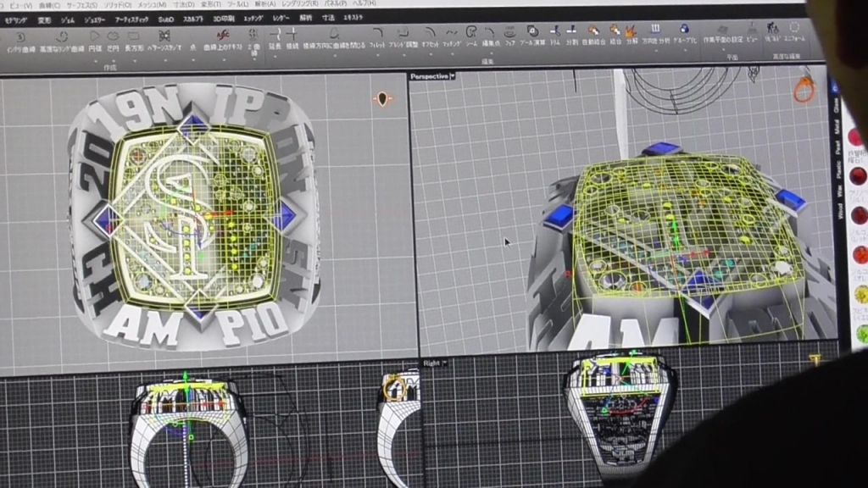Switch to the SubD ribbon tab
The width and height of the screenshot is (868, 488).
pyautogui.click(x=165, y=19)
